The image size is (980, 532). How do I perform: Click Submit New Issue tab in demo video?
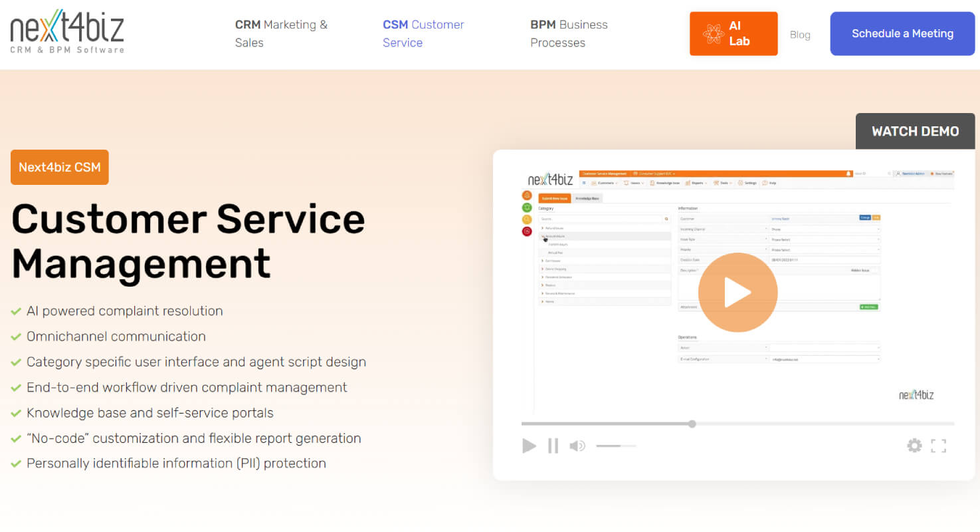555,198
